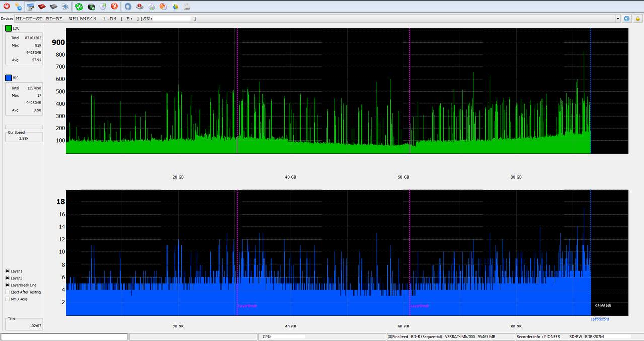This screenshot has height=341, width=644.
Task: Click the (0)Finalized status text
Action: pyautogui.click(x=398, y=337)
